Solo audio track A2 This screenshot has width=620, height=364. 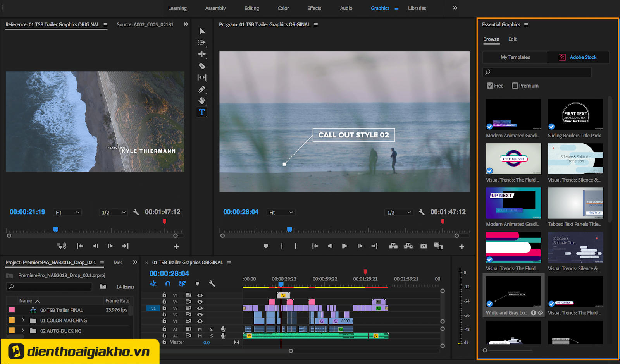[212, 336]
